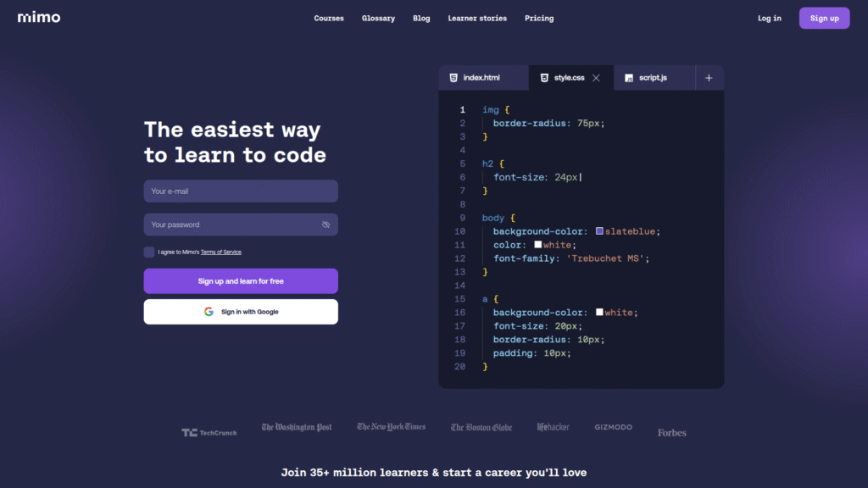Click the slateblue color swatch in the code
868x488 pixels.
[599, 231]
